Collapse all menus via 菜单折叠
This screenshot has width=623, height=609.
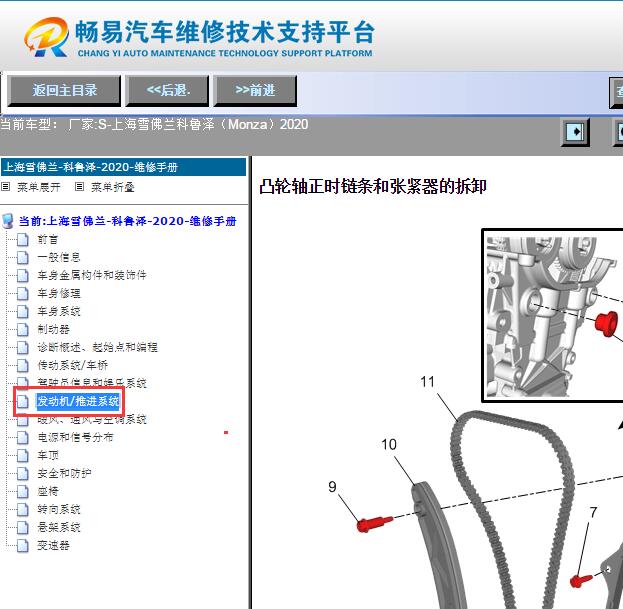pyautogui.click(x=113, y=187)
